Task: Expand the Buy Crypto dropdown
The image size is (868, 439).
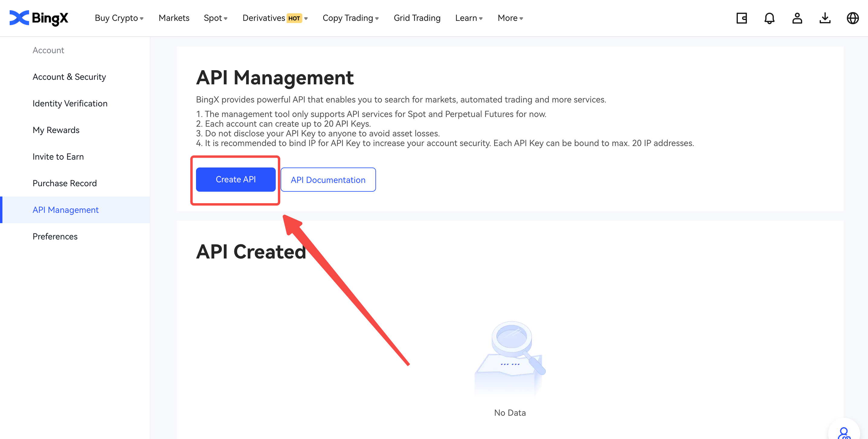Action: click(119, 18)
